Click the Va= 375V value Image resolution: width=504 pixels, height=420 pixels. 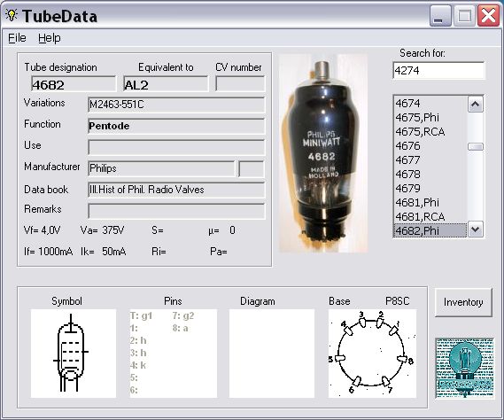coord(102,230)
